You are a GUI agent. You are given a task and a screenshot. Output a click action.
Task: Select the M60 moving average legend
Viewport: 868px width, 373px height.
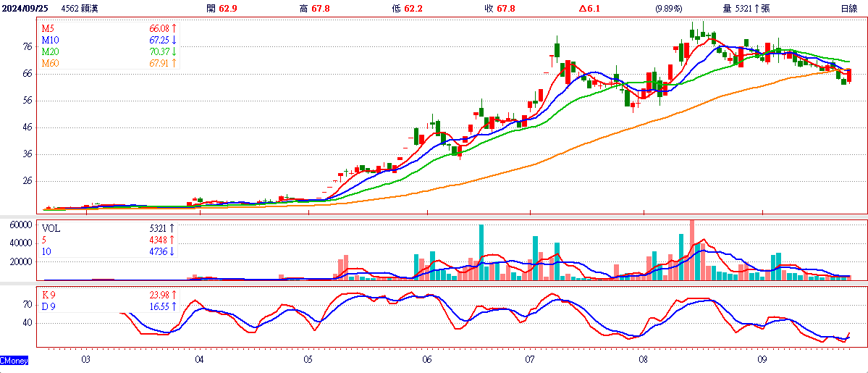49,62
